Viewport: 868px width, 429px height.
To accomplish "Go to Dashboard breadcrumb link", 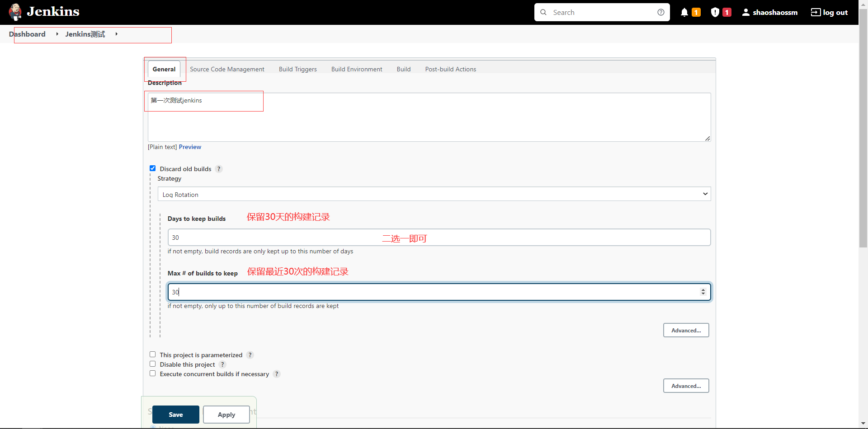I will [x=27, y=34].
